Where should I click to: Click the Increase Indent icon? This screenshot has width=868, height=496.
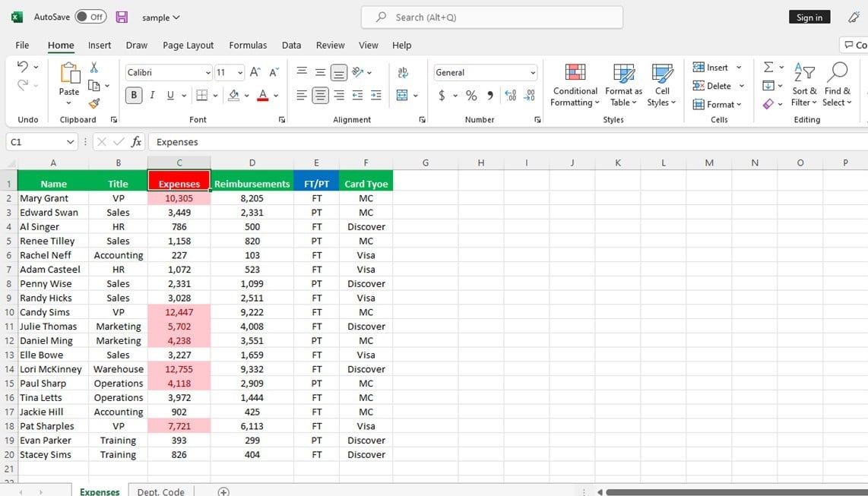(x=376, y=95)
